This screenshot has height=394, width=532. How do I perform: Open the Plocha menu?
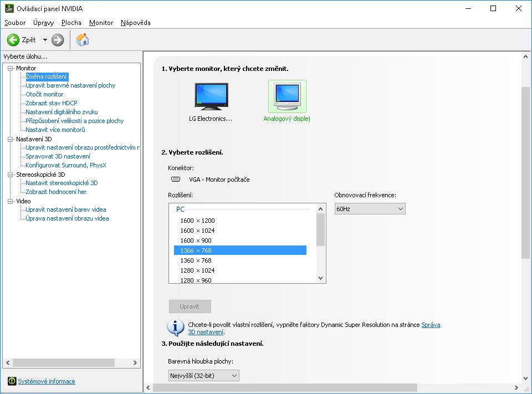pyautogui.click(x=71, y=23)
